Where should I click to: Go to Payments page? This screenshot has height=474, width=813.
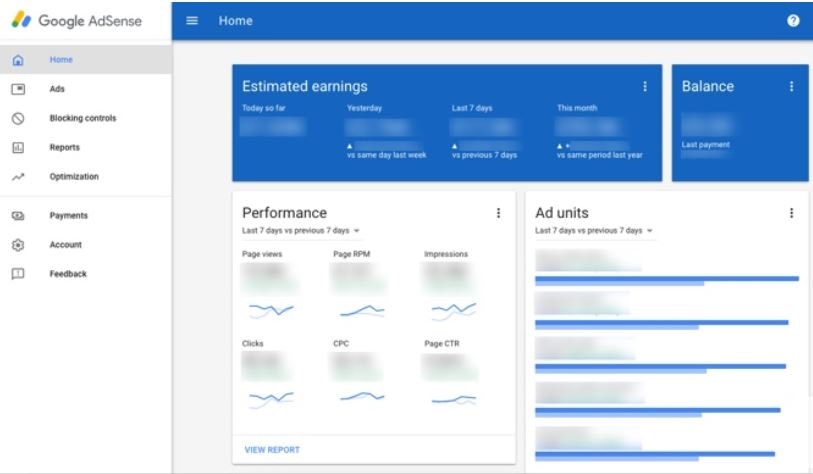(86, 216)
